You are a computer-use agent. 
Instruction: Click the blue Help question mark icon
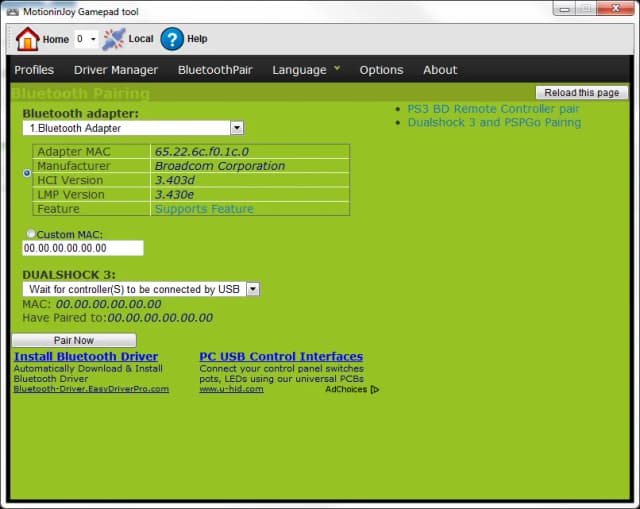(x=172, y=39)
